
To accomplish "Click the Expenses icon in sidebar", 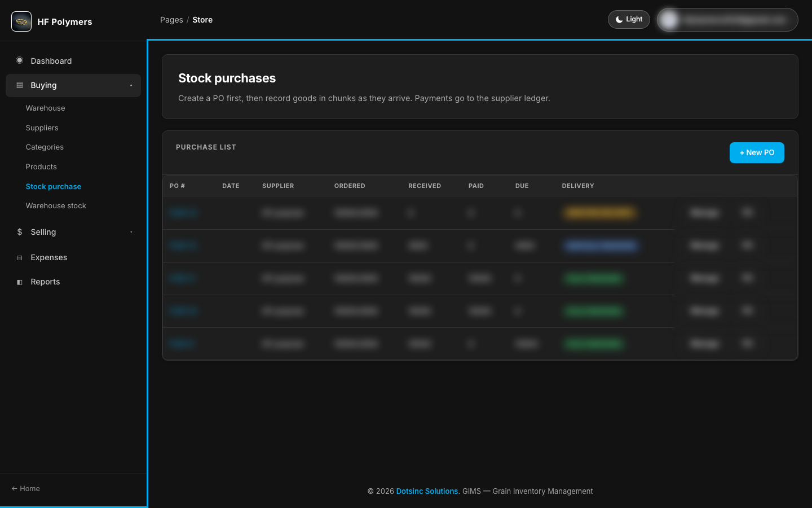I will pos(20,257).
